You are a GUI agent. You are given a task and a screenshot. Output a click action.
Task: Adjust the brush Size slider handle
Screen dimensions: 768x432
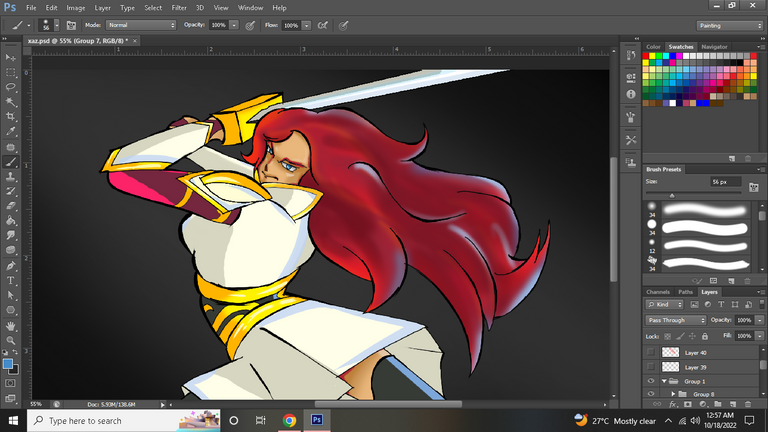pos(672,195)
